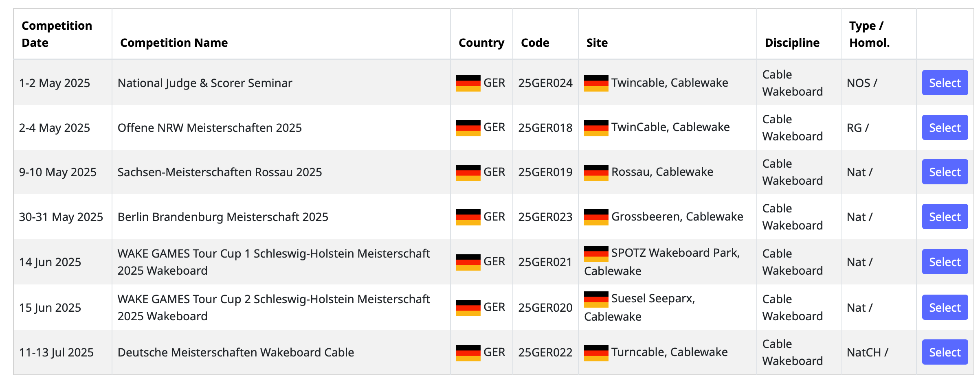Click flag icon beside Rossau, Cablewake
Image resolution: width=980 pixels, height=376 pixels.
[596, 173]
